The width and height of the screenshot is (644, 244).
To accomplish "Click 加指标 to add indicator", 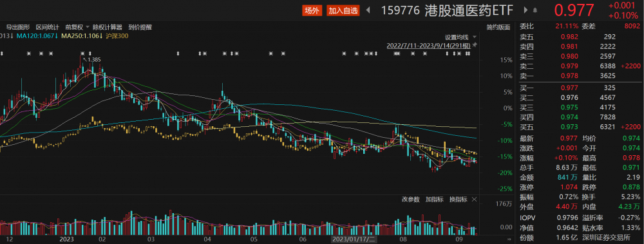I will tap(434, 200).
